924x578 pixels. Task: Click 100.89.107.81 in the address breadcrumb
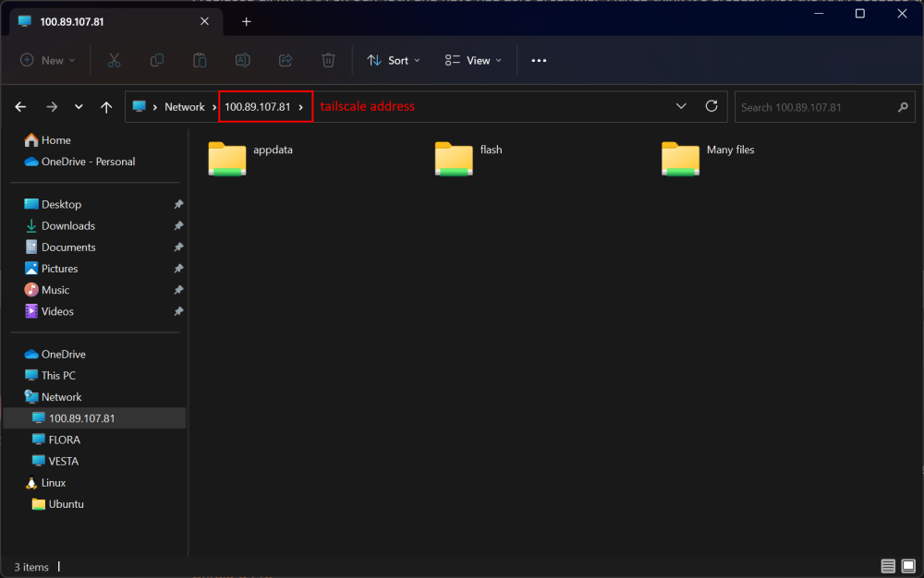click(x=258, y=106)
